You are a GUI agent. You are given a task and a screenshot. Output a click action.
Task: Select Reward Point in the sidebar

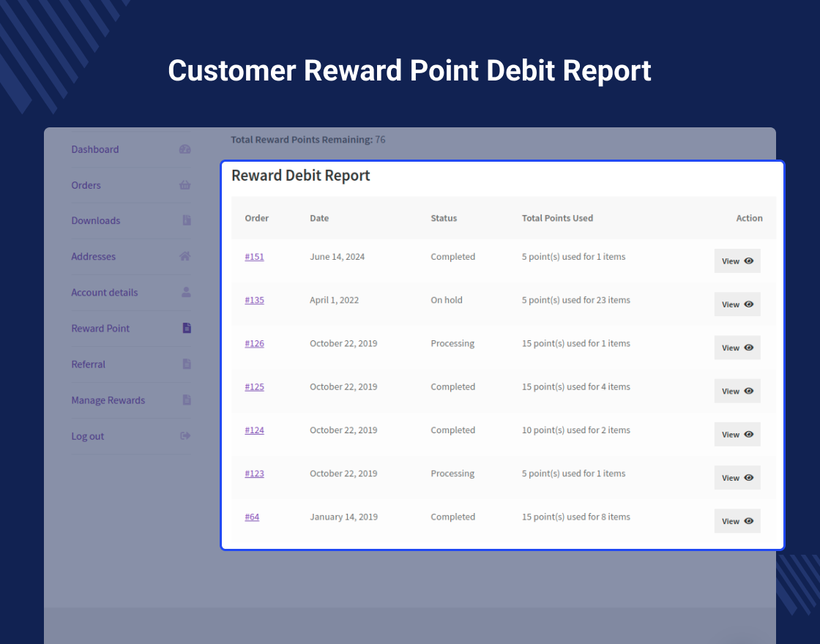[x=100, y=329]
